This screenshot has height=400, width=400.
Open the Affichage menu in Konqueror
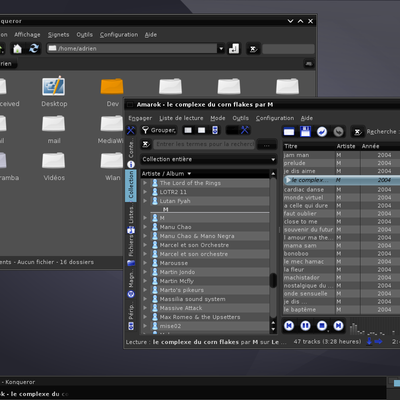pos(27,35)
